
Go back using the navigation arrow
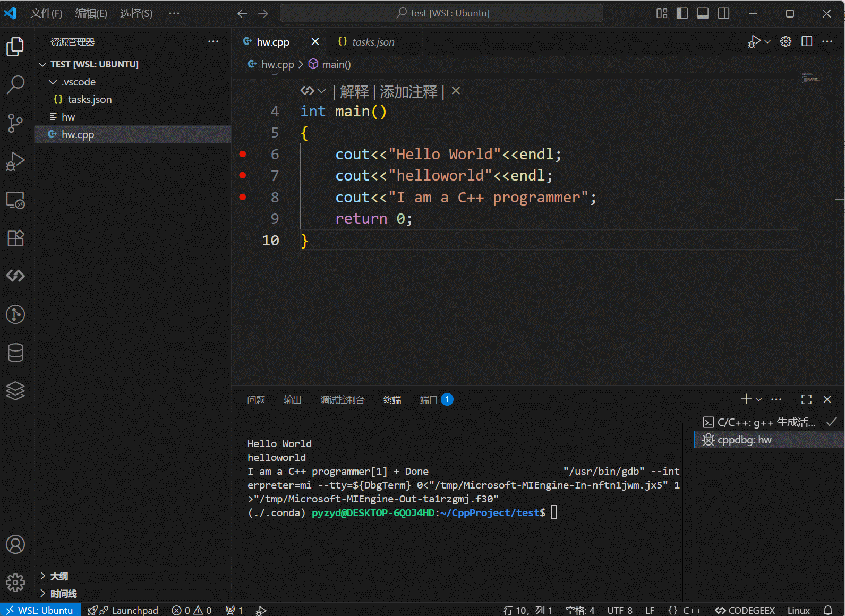(x=242, y=13)
